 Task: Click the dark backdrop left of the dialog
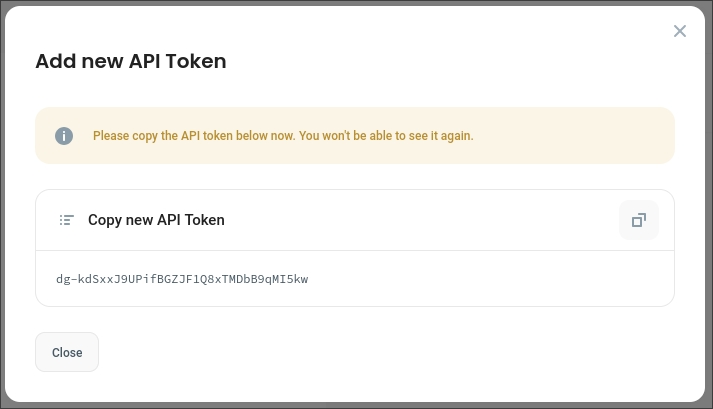[x=3, y=200]
